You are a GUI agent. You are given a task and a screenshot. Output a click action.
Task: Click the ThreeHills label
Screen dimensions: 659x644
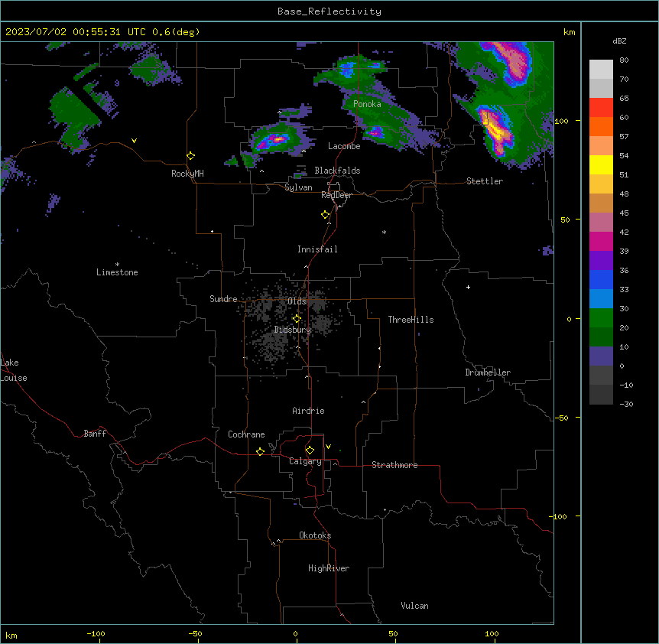coord(411,320)
